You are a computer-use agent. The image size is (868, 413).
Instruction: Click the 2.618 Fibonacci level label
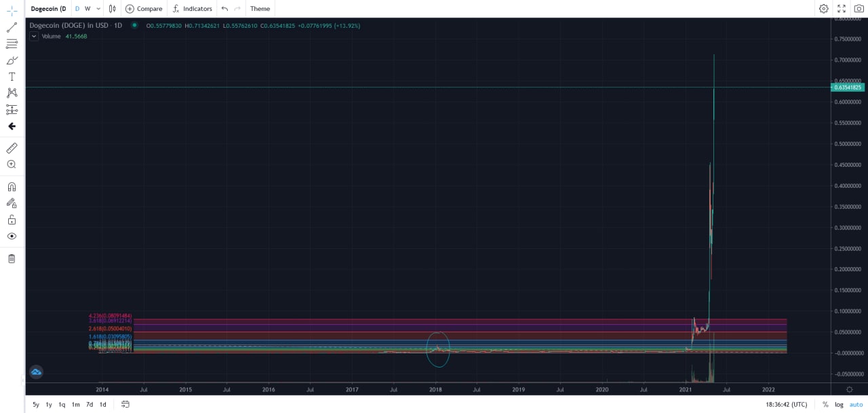110,329
